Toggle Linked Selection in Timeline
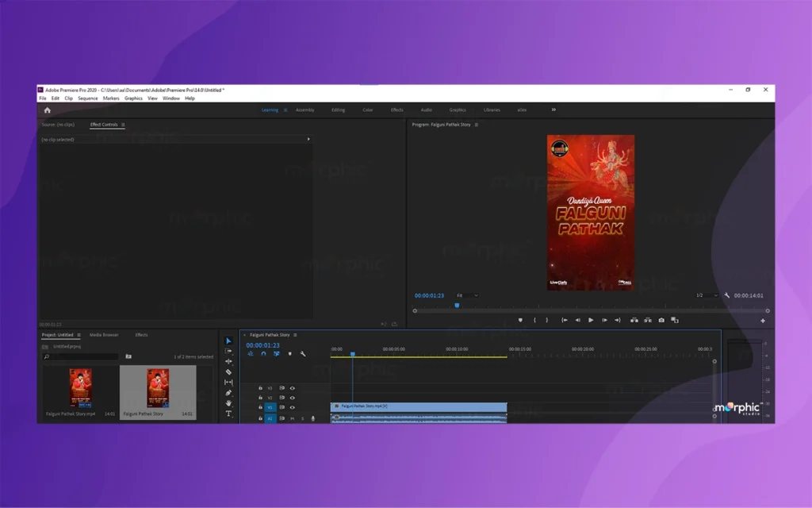This screenshot has height=508, width=812. pyautogui.click(x=277, y=354)
